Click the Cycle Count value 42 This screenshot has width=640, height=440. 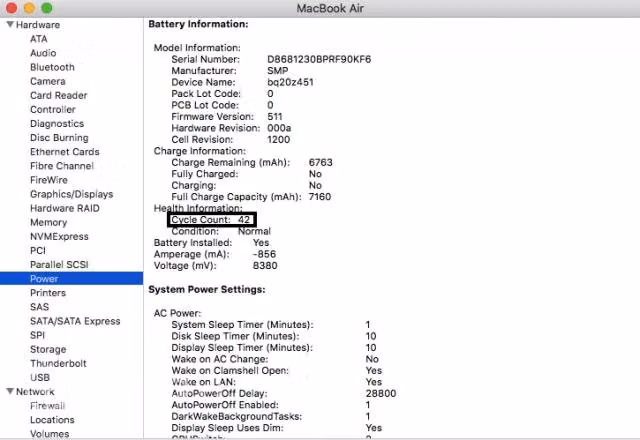244,220
